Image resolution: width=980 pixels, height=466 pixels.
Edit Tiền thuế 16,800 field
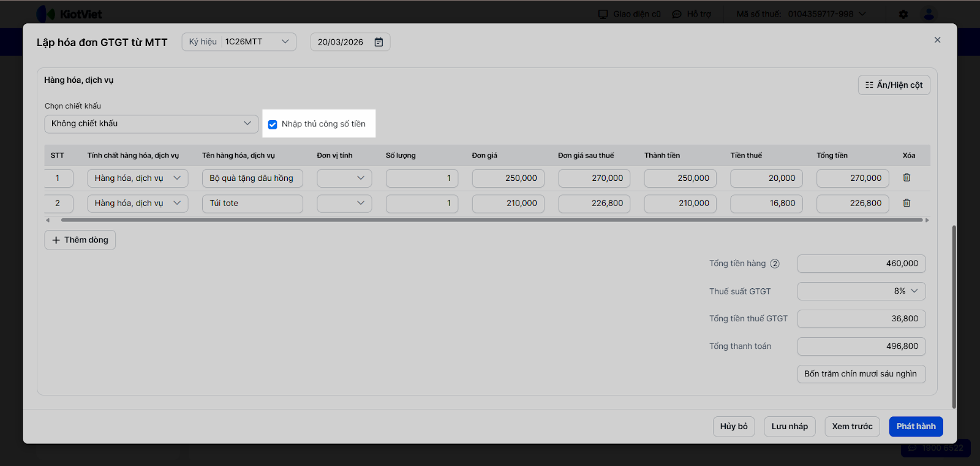767,204
